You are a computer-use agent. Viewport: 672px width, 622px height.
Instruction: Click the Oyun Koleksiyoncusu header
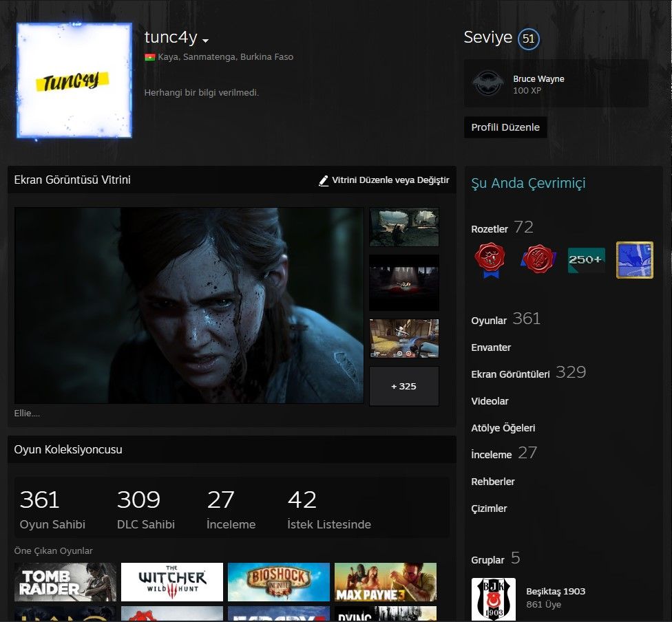[x=68, y=450]
